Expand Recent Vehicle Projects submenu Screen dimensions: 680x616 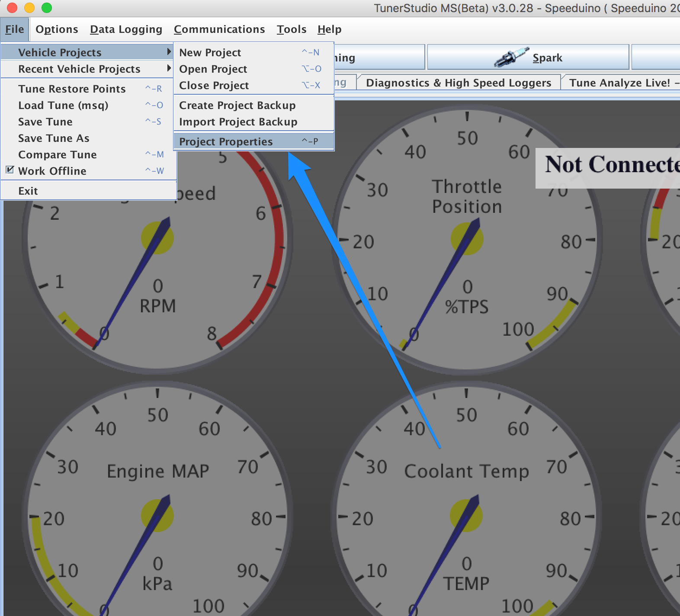coord(87,69)
